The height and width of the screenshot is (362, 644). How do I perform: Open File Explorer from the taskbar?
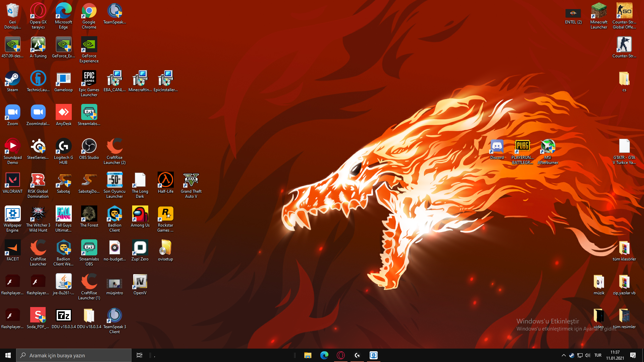click(308, 355)
